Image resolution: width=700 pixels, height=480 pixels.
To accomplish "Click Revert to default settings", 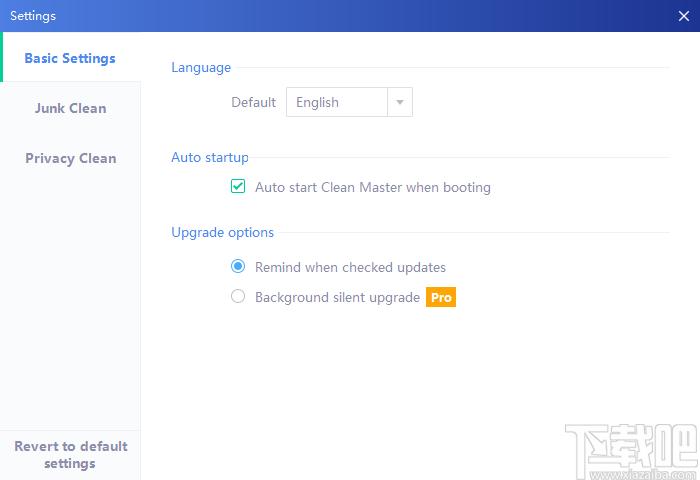I will click(x=71, y=455).
